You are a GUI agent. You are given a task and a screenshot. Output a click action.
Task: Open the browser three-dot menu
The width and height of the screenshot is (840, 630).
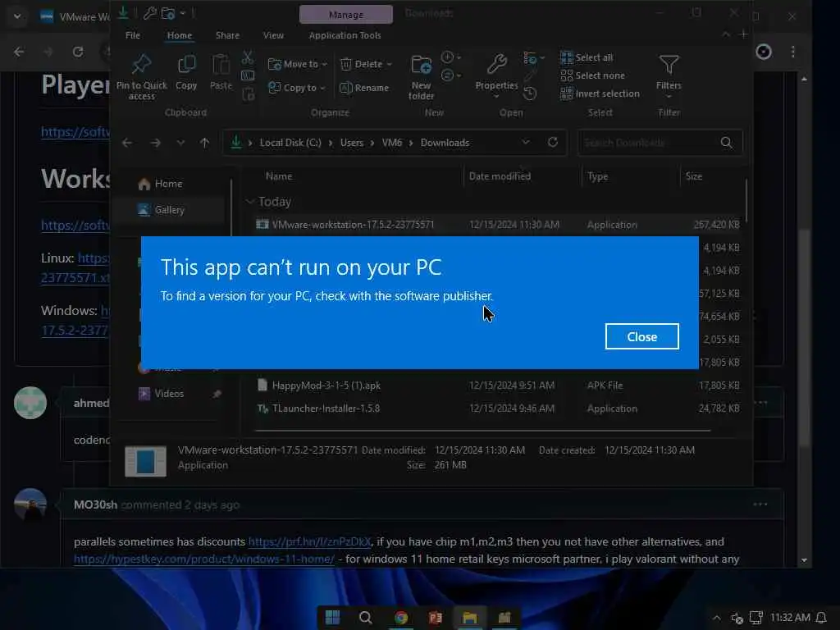coord(793,52)
